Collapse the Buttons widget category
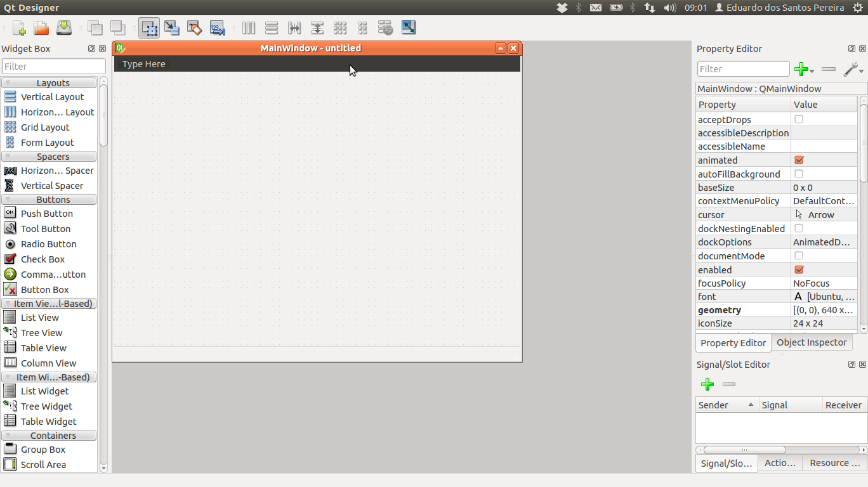 [49, 199]
